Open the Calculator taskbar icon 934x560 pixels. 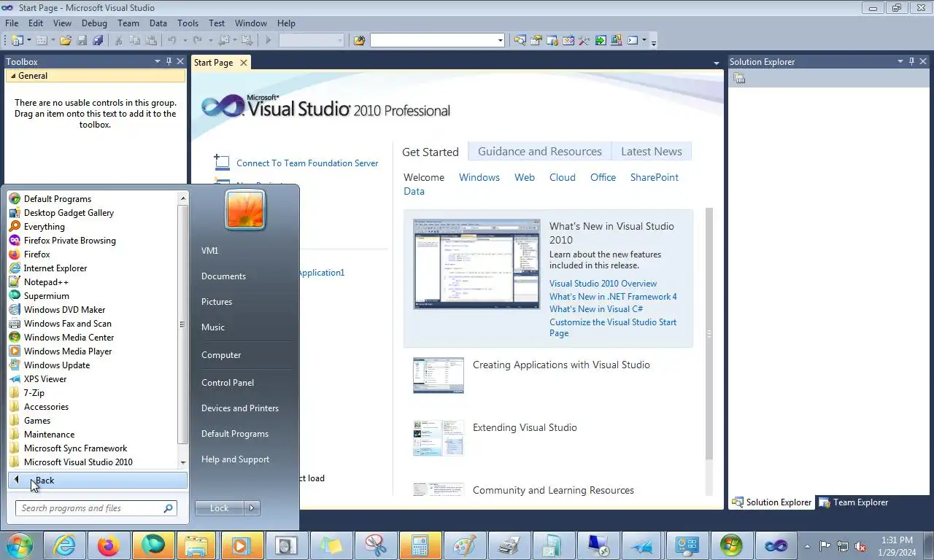[x=420, y=545]
